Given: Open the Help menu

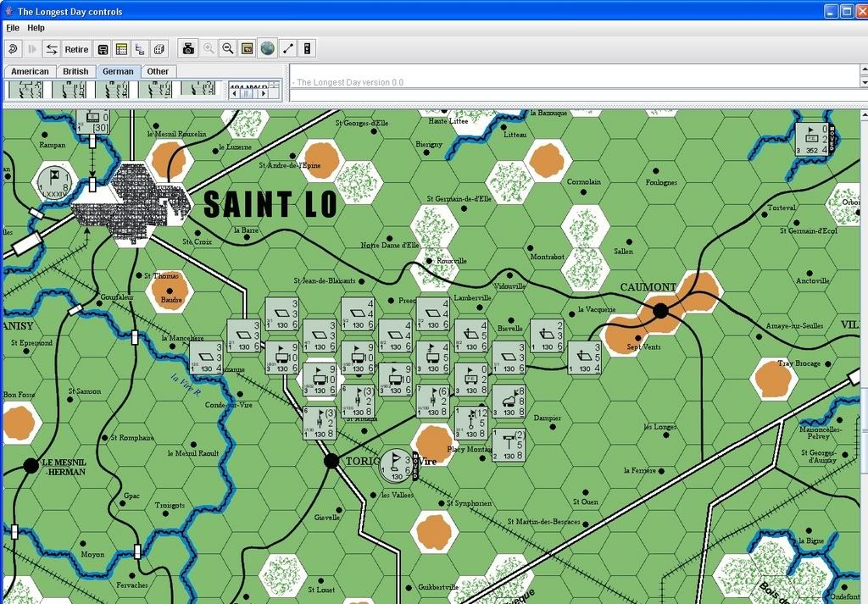Looking at the screenshot, I should point(36,28).
